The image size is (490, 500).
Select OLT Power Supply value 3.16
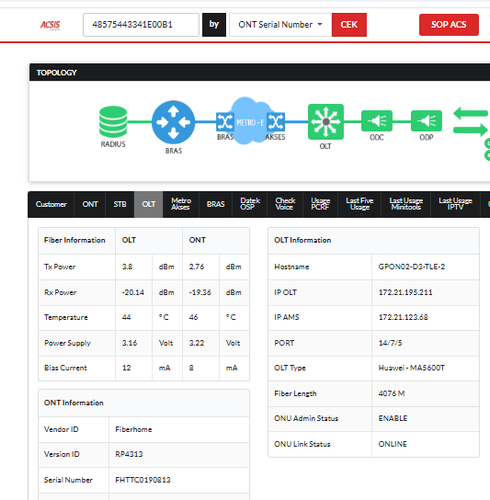[x=129, y=343]
